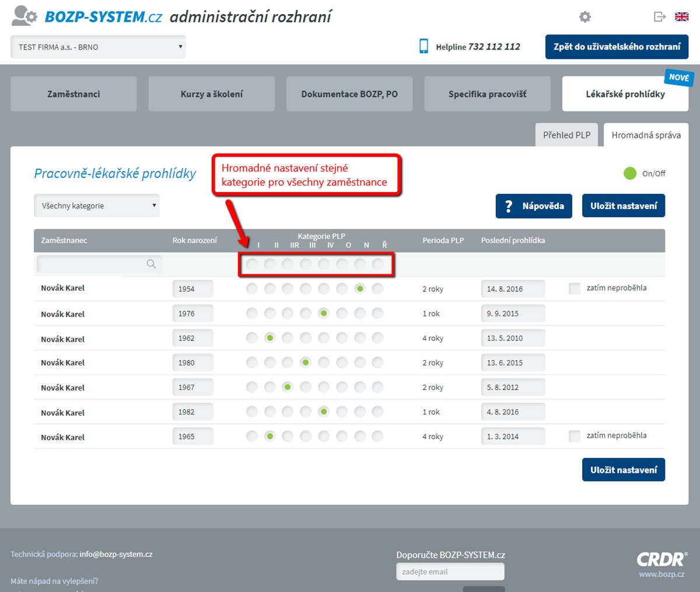This screenshot has height=592, width=700.
Task: Edit birth year field showing 1976
Action: [x=192, y=314]
